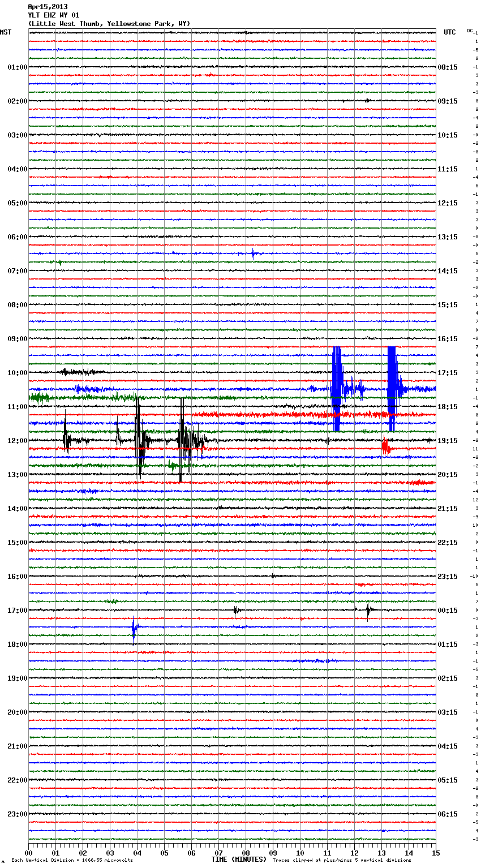Click the 09:15 UTC time label
Image resolution: width=481 pixels, height=868 pixels.
tap(448, 101)
